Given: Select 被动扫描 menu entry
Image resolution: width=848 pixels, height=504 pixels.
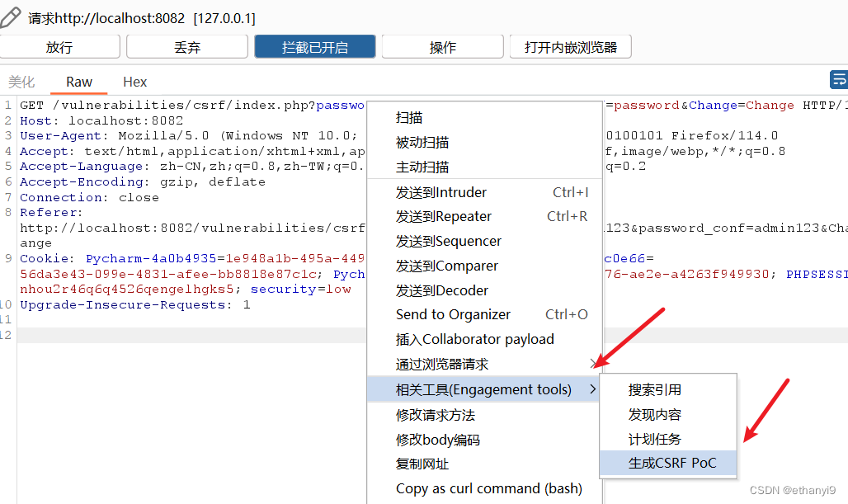Looking at the screenshot, I should (x=484, y=142).
